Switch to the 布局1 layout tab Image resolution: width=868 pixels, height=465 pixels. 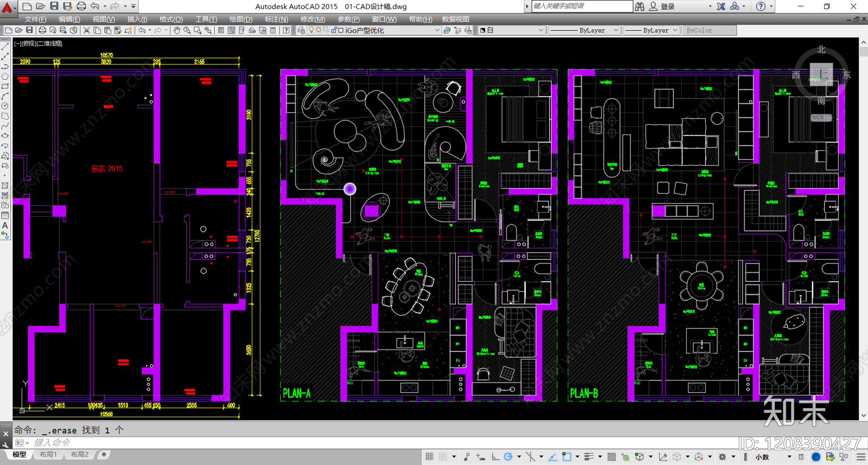tap(48, 455)
